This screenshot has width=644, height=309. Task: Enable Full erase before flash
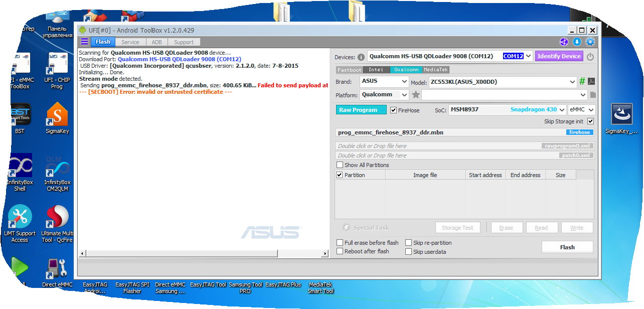340,243
